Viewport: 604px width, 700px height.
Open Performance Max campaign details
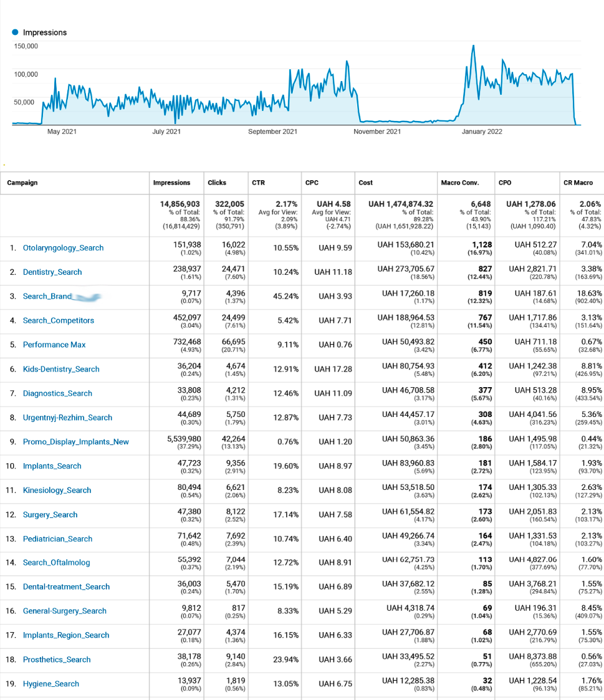[x=54, y=345]
